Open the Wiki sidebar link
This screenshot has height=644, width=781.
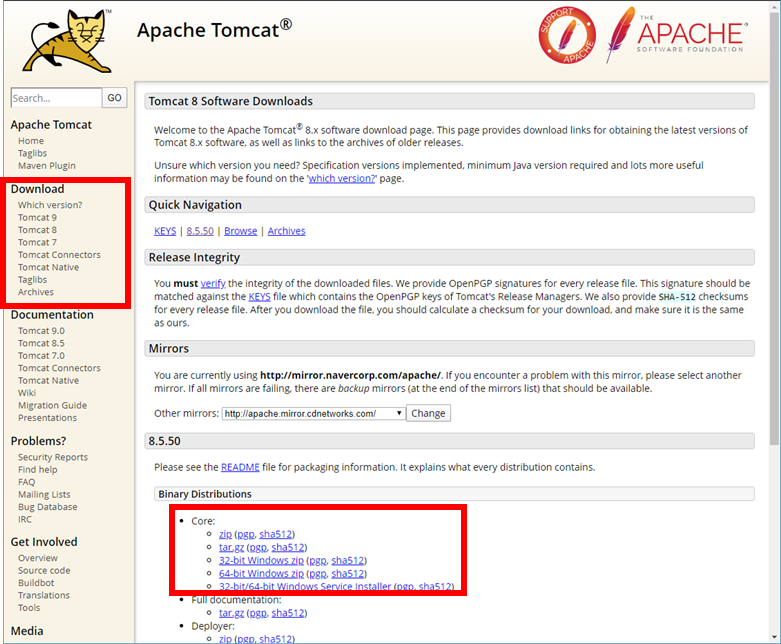click(27, 393)
